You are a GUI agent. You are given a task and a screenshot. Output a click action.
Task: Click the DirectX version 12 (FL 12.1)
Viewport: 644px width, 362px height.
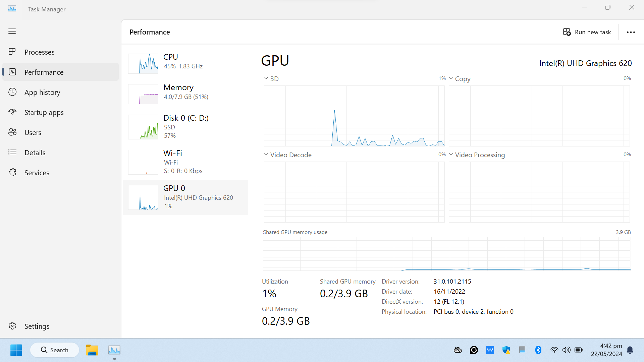tap(449, 302)
